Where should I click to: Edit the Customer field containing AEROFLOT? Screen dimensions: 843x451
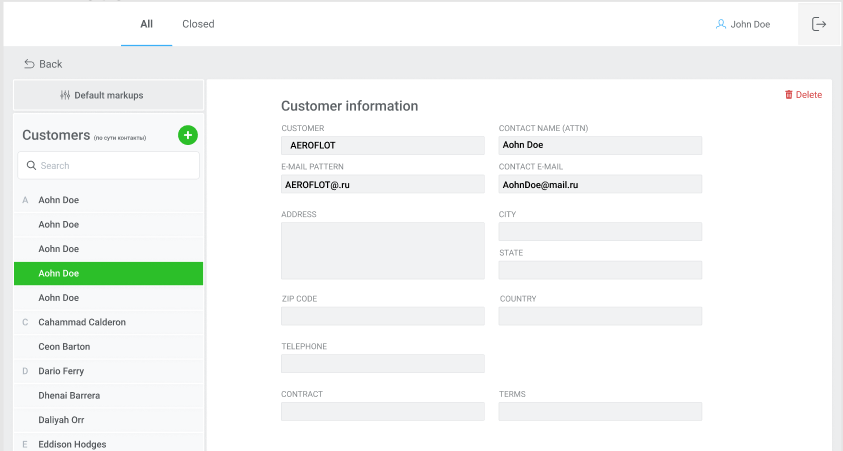383,145
